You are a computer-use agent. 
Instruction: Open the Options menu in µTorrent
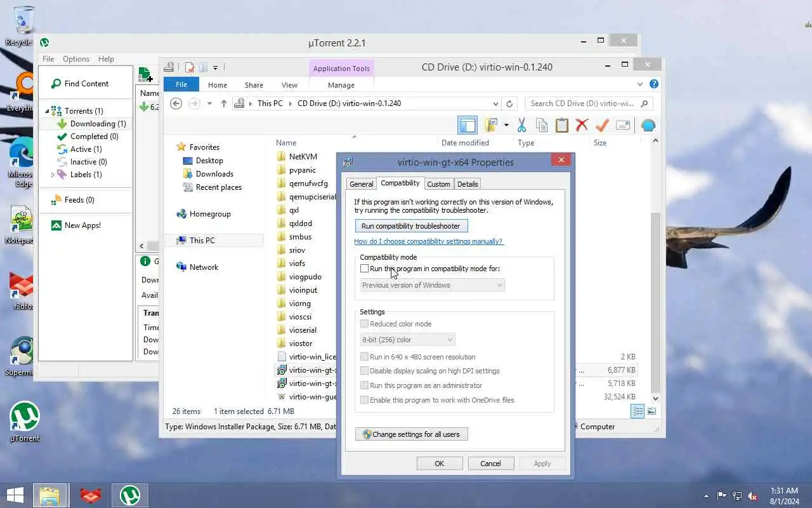coord(76,58)
